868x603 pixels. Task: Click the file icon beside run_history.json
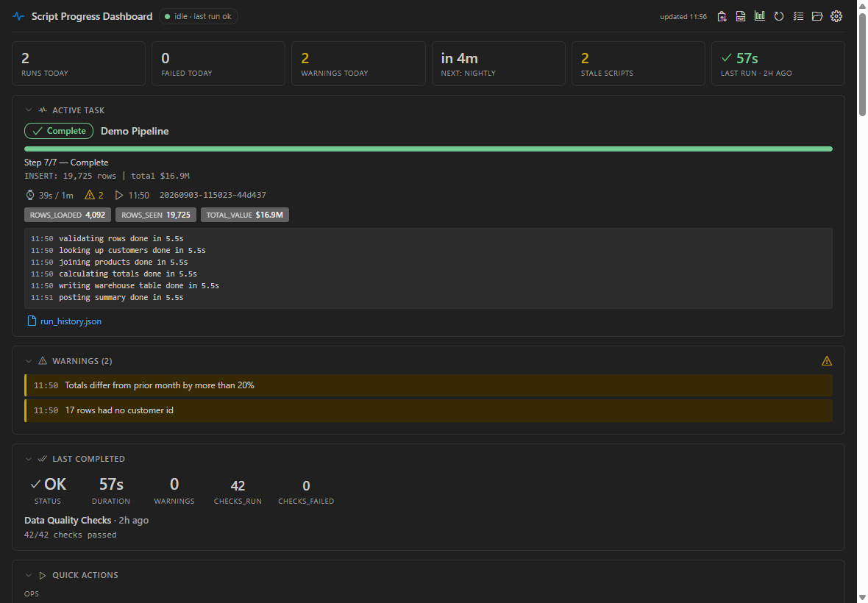point(32,321)
